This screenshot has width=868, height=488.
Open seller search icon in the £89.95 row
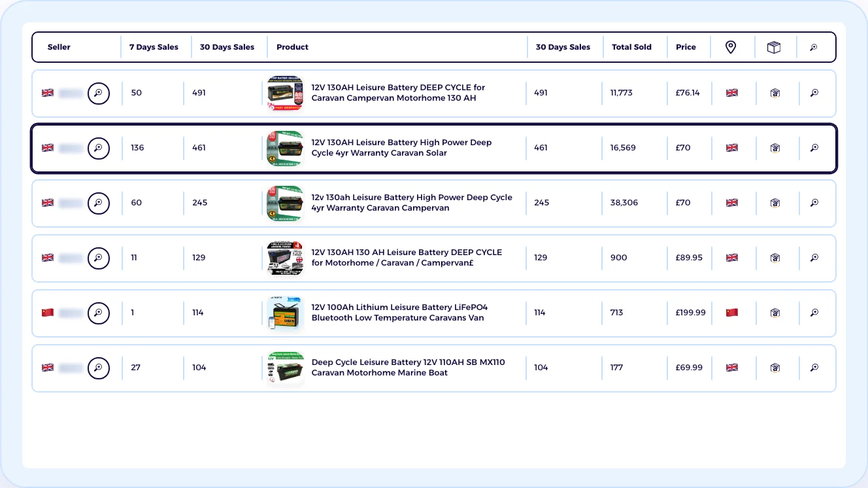coord(99,258)
